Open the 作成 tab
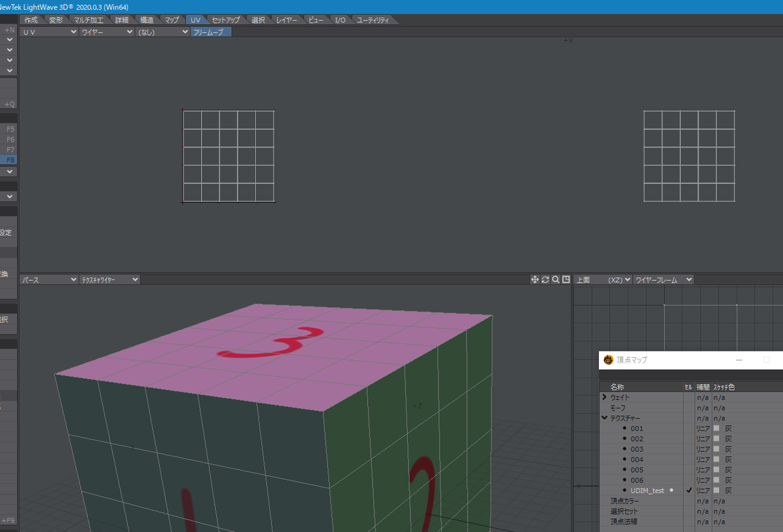The height and width of the screenshot is (532, 783). [31, 20]
